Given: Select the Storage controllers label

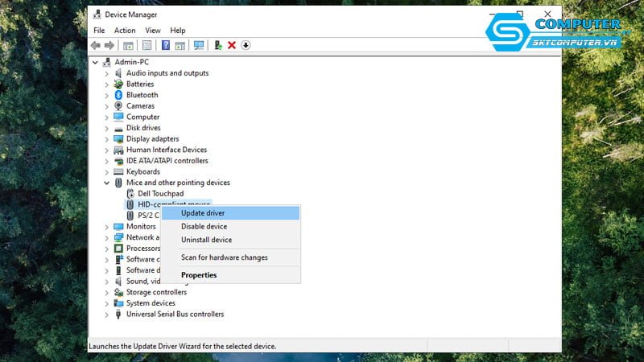Looking at the screenshot, I should pos(156,292).
